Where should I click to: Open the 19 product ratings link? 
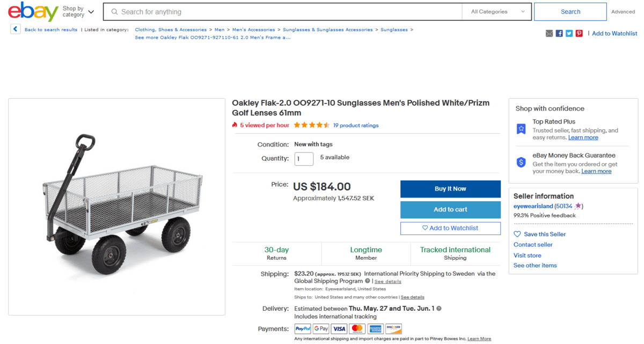(x=356, y=126)
